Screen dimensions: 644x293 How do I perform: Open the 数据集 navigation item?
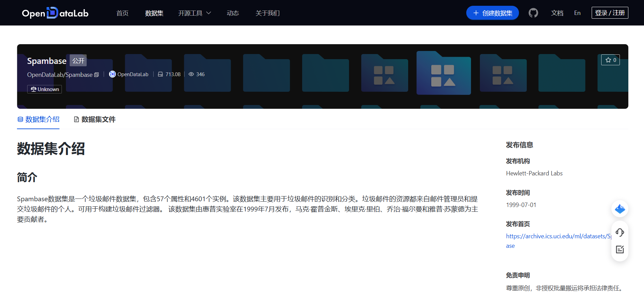(x=154, y=13)
